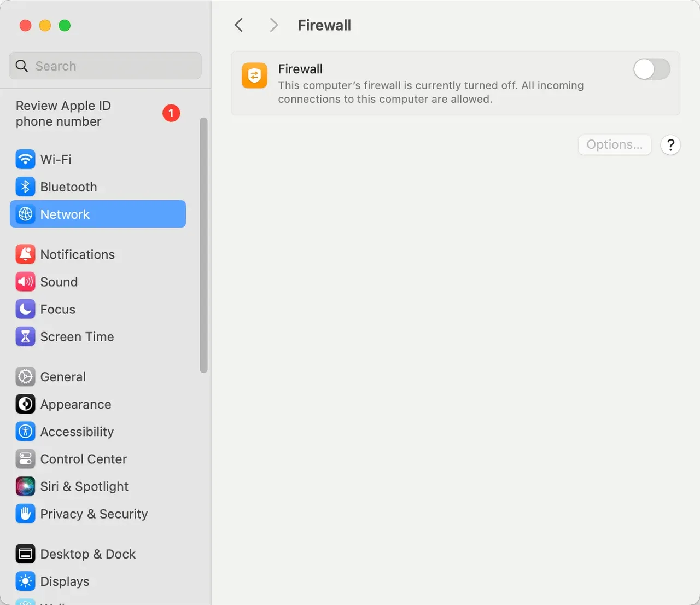Click the Bluetooth icon in sidebar
700x605 pixels.
click(x=25, y=187)
